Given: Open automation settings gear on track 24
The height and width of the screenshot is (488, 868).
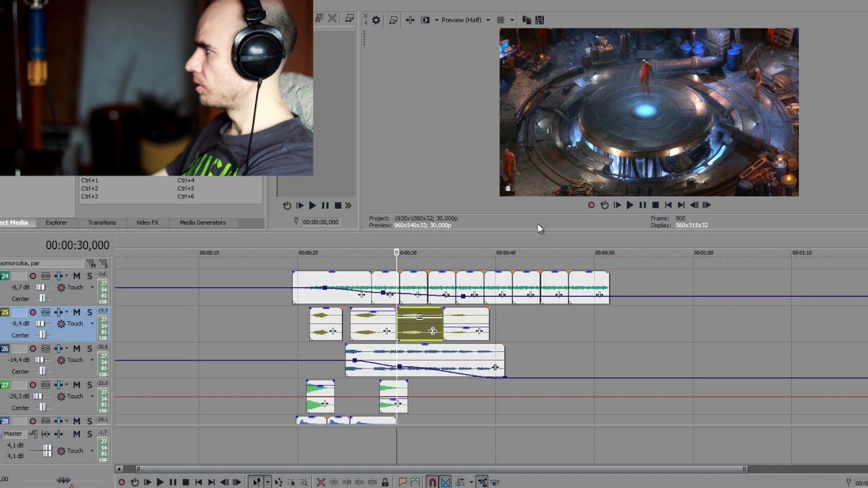Looking at the screenshot, I should click(x=61, y=287).
